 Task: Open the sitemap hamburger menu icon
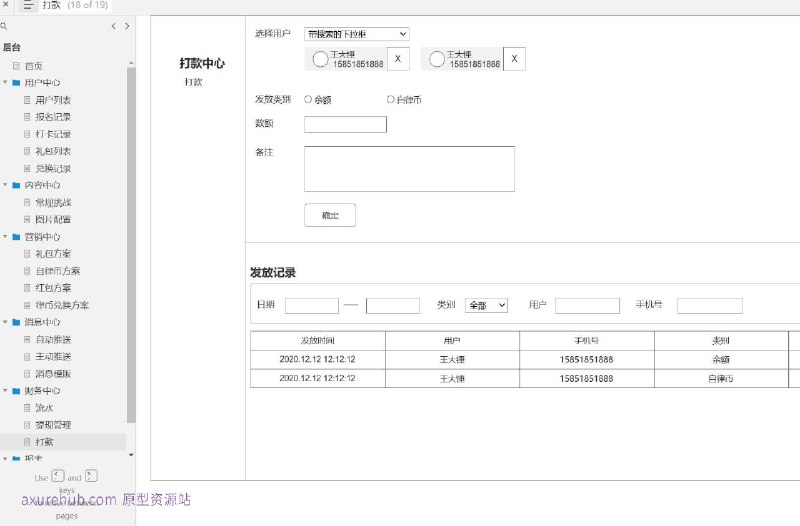28,5
